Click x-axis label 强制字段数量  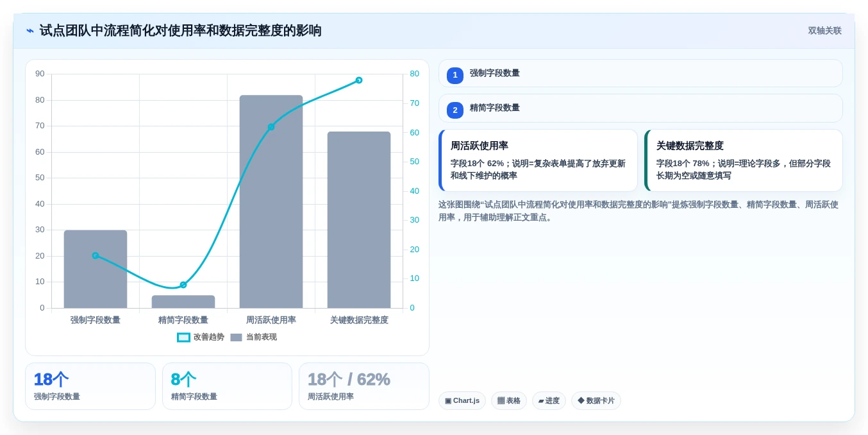[x=96, y=320]
